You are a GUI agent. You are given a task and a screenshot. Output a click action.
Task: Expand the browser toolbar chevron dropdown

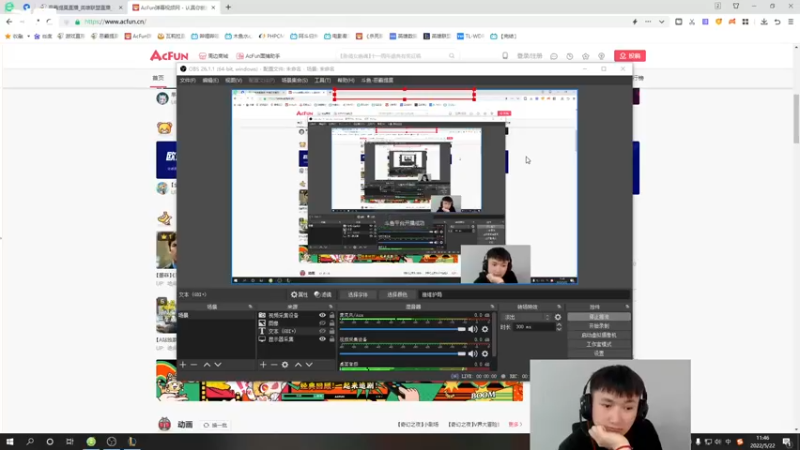click(x=661, y=22)
